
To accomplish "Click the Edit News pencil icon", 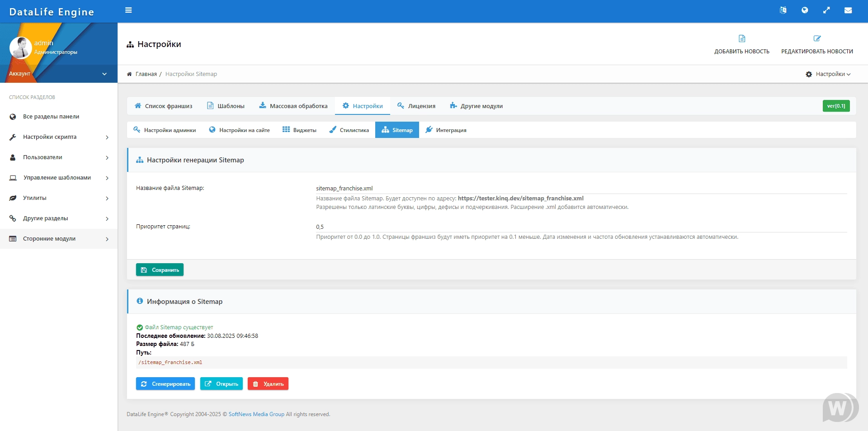I will click(817, 39).
